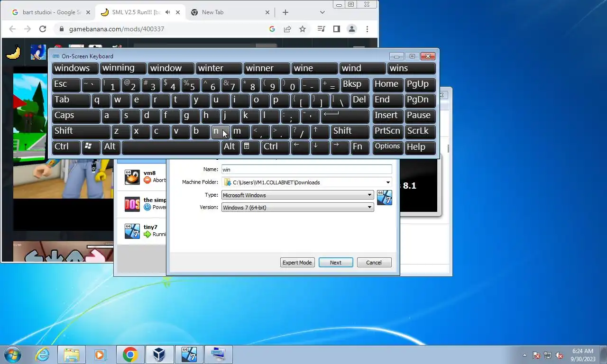This screenshot has width=607, height=364.
Task: Open Chrome side panel icon
Action: pos(336,29)
